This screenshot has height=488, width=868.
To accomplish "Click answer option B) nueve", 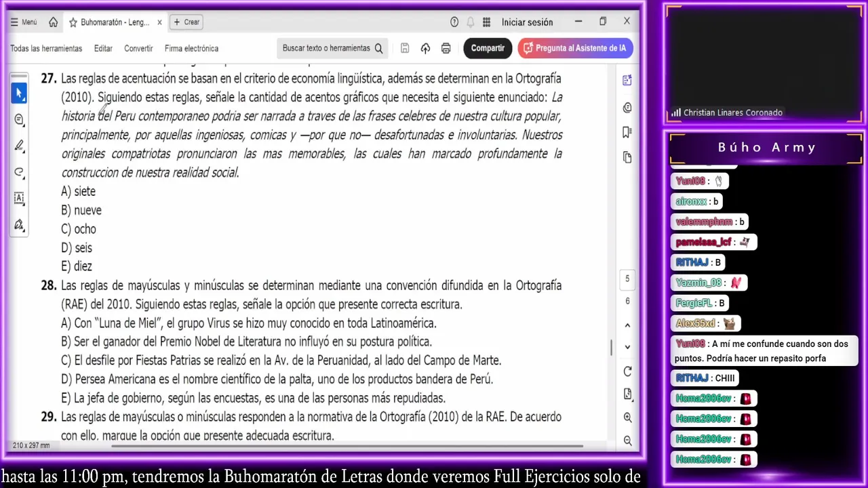I will [81, 210].
